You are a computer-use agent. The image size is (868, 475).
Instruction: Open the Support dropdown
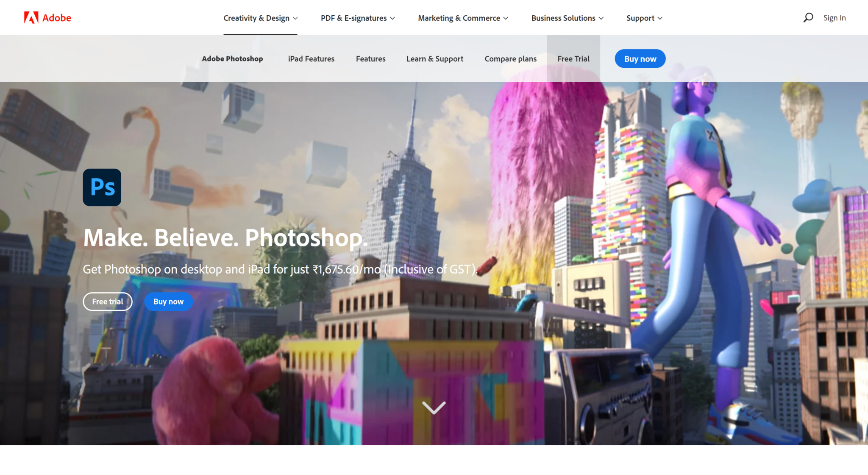pos(643,18)
